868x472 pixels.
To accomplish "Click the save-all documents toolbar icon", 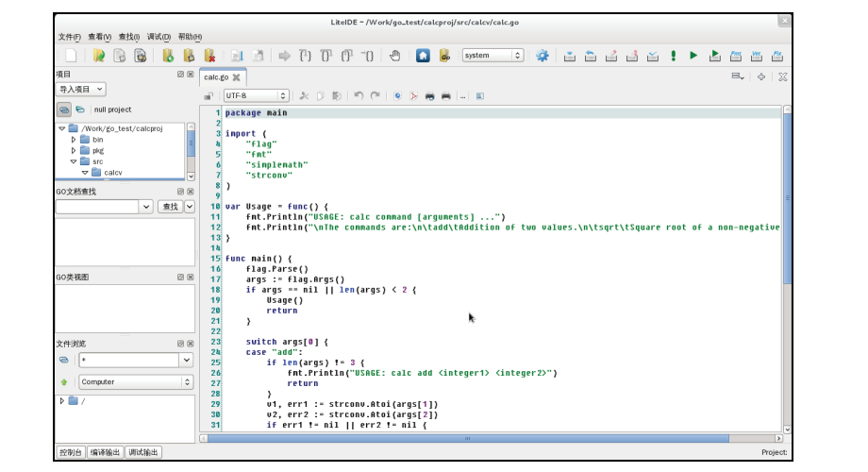I will click(141, 56).
